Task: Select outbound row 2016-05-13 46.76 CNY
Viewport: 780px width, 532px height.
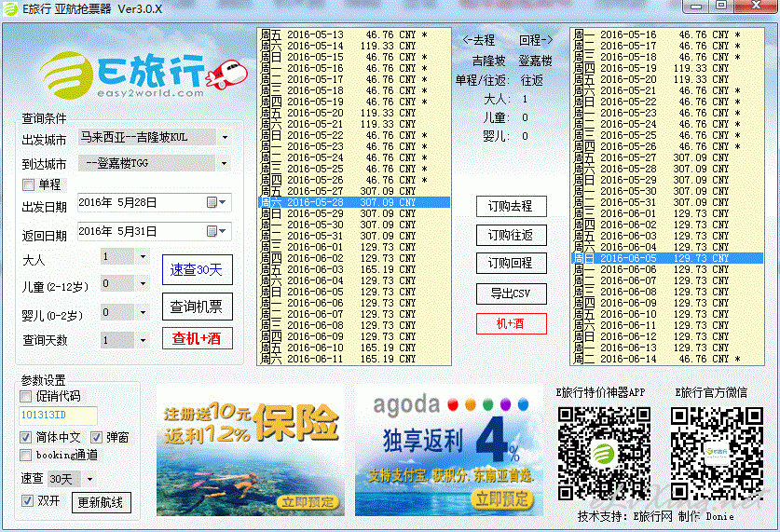Action: click(x=354, y=34)
